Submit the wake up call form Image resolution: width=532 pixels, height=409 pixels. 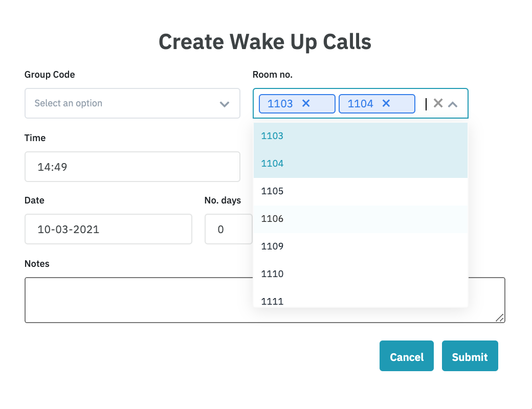click(470, 356)
